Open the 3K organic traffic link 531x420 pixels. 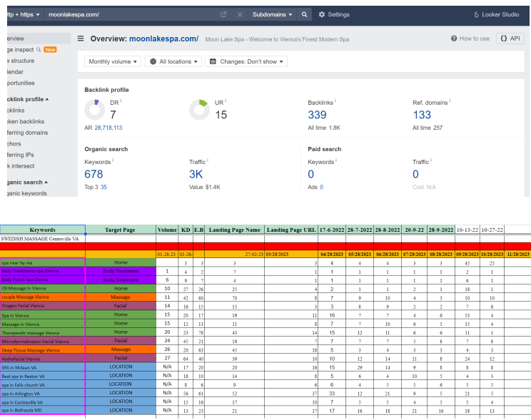pyautogui.click(x=196, y=174)
